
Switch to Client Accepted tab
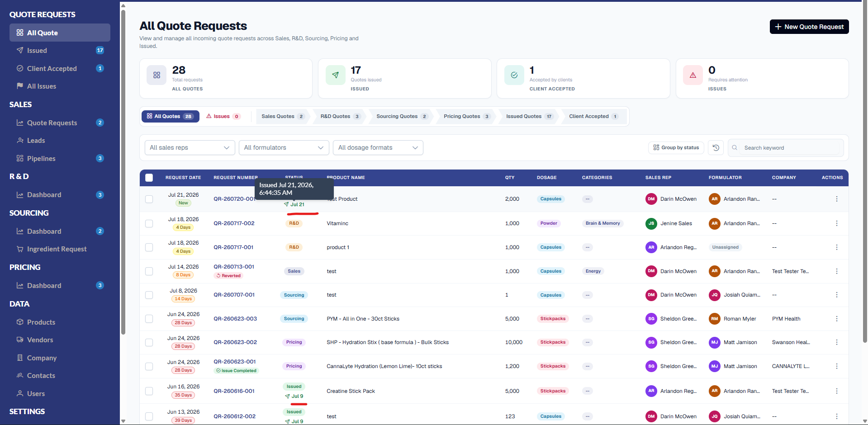pos(593,116)
